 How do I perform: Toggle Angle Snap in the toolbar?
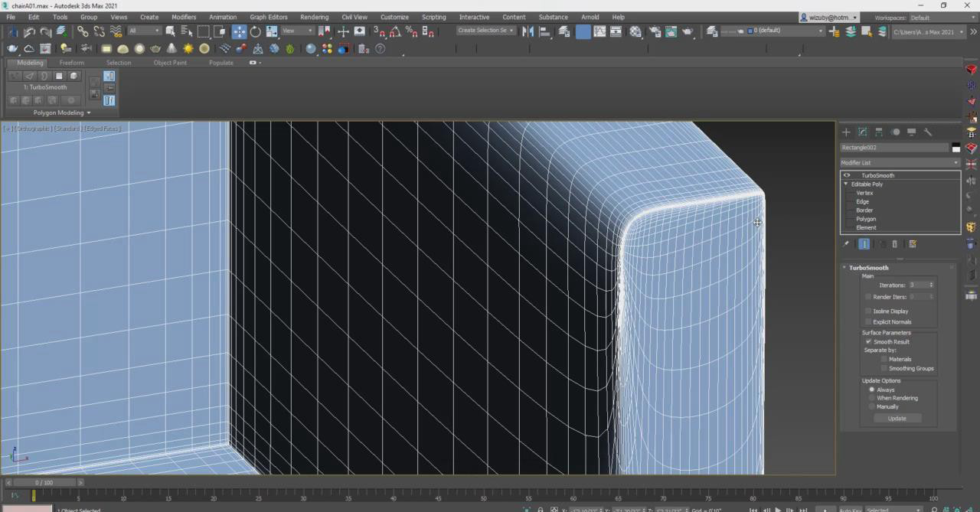tap(395, 31)
